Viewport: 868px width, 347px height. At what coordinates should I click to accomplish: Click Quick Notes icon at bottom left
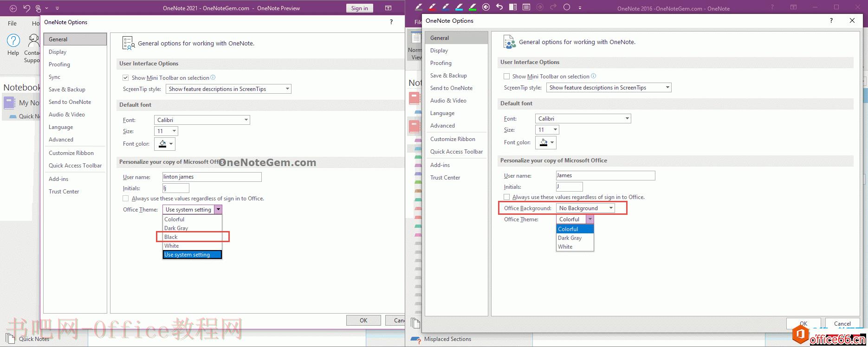coord(10,339)
